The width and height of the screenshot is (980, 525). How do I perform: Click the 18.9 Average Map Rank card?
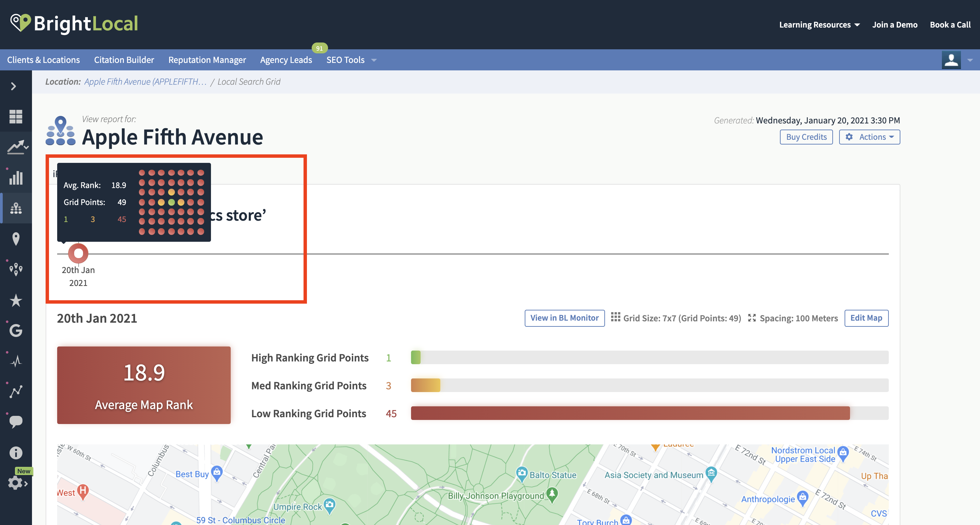144,385
